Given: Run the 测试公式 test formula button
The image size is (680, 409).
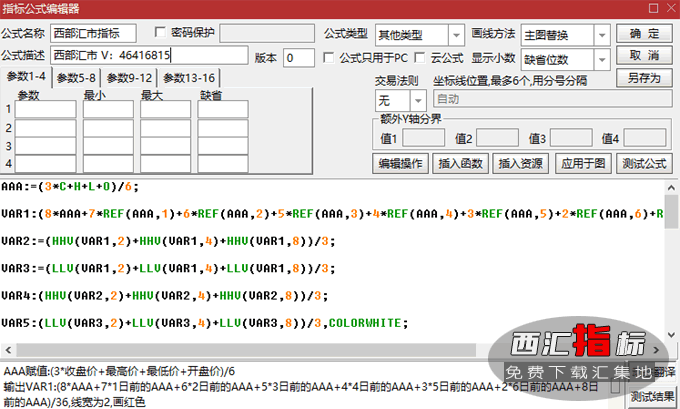Looking at the screenshot, I should tap(644, 164).
